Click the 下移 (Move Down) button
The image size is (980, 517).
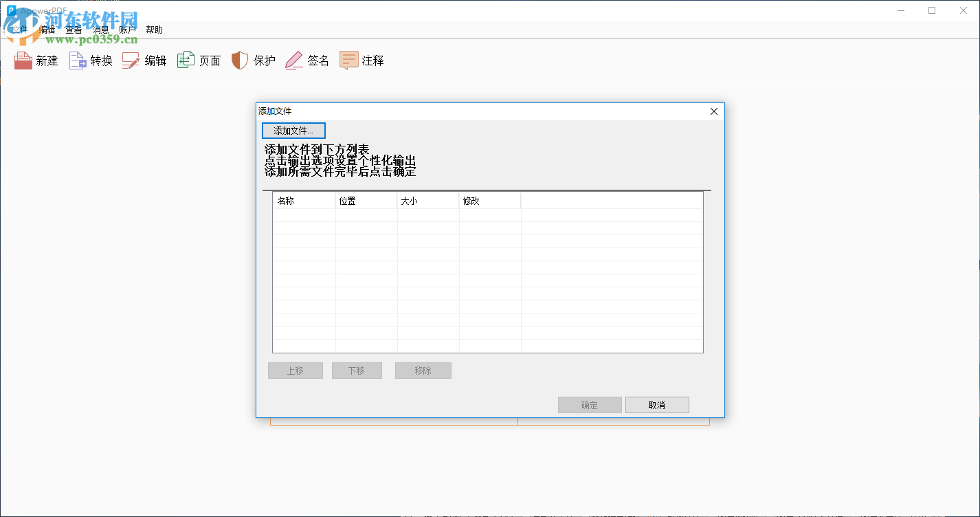357,370
